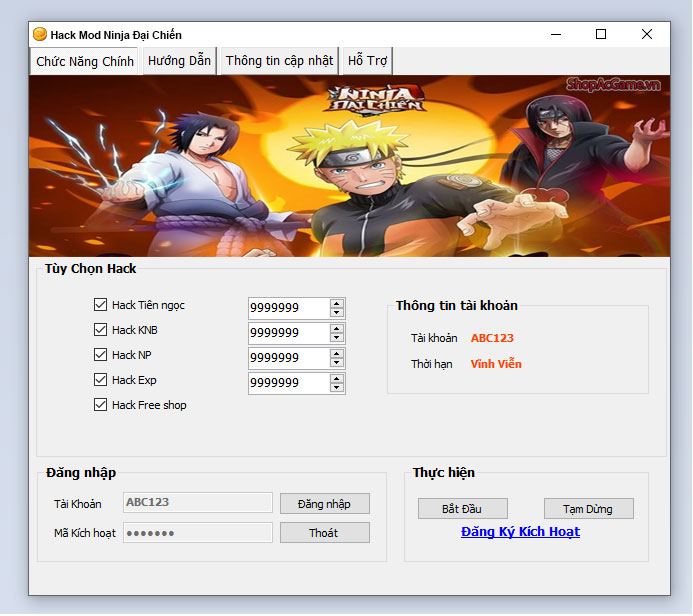Click the Ninja Đại Chiến banner image
693x616 pixels.
pyautogui.click(x=350, y=166)
